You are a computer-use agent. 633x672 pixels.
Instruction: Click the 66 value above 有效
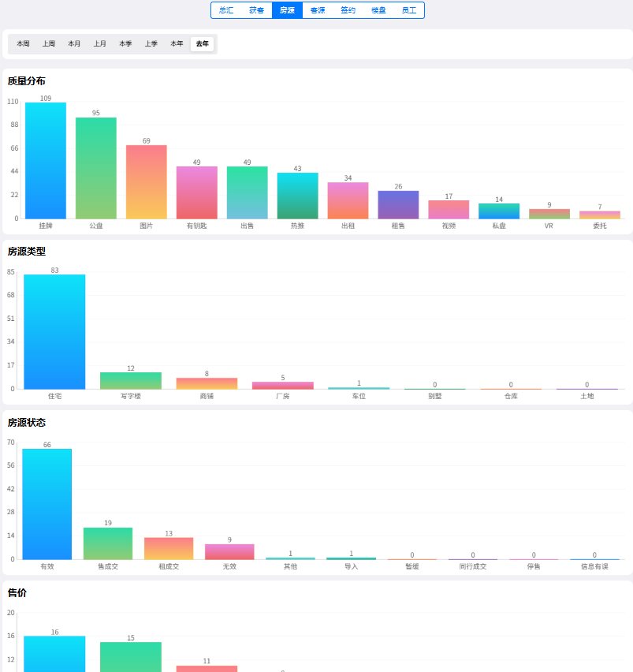pos(47,445)
